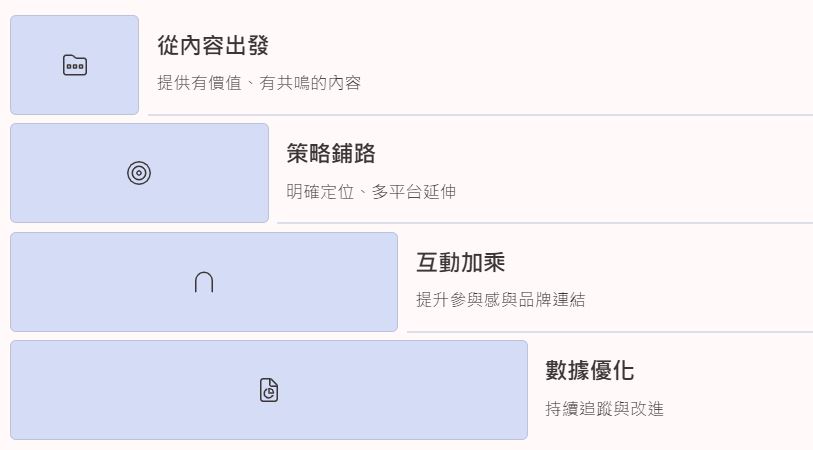Click the divider line under 互動加乘 row
Screen dimensions: 813x450
[x=610, y=331]
